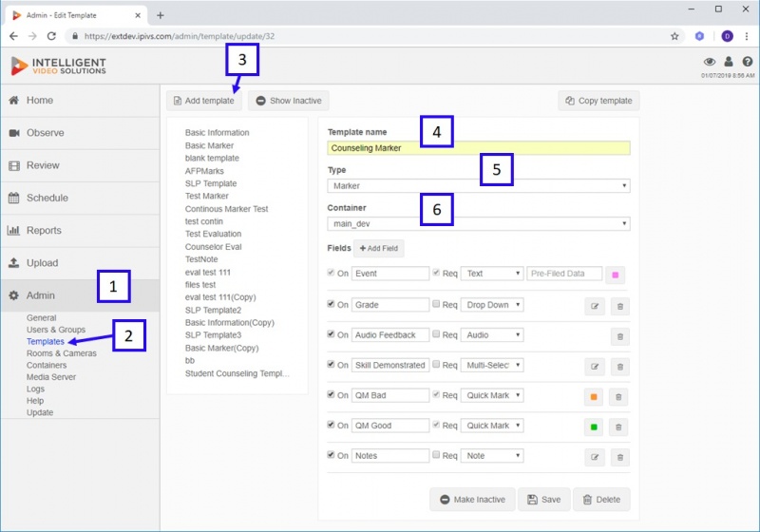Delete the Grade field with the trash icon
This screenshot has height=532, width=760.
pyautogui.click(x=620, y=307)
